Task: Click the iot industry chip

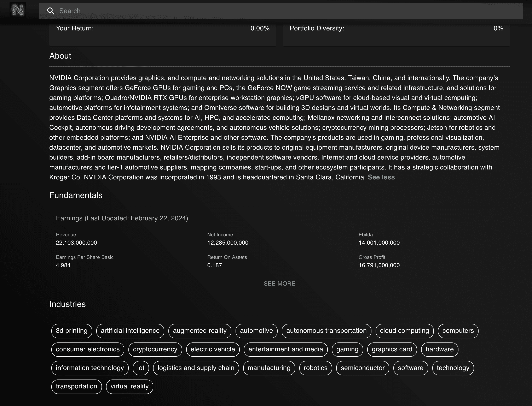Action: pyautogui.click(x=141, y=368)
